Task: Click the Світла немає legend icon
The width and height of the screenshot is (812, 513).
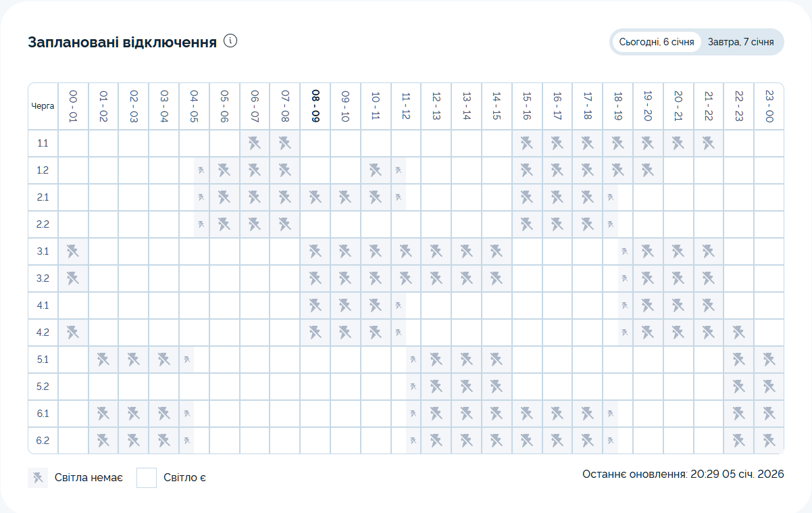Action: click(38, 478)
